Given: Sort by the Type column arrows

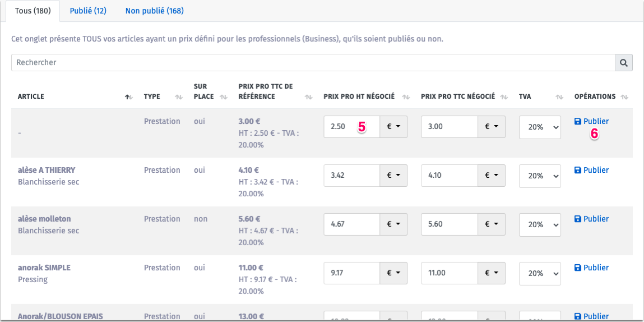Looking at the screenshot, I should (x=179, y=97).
